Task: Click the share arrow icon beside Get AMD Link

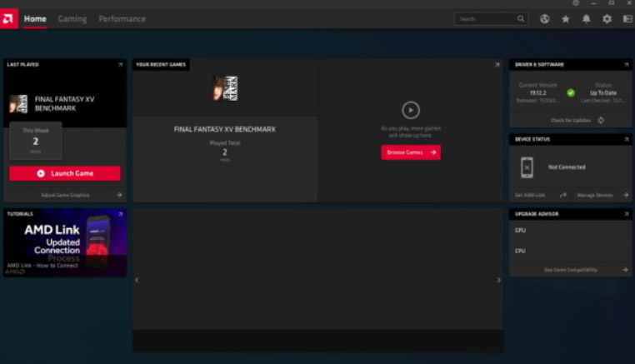Action: point(562,195)
